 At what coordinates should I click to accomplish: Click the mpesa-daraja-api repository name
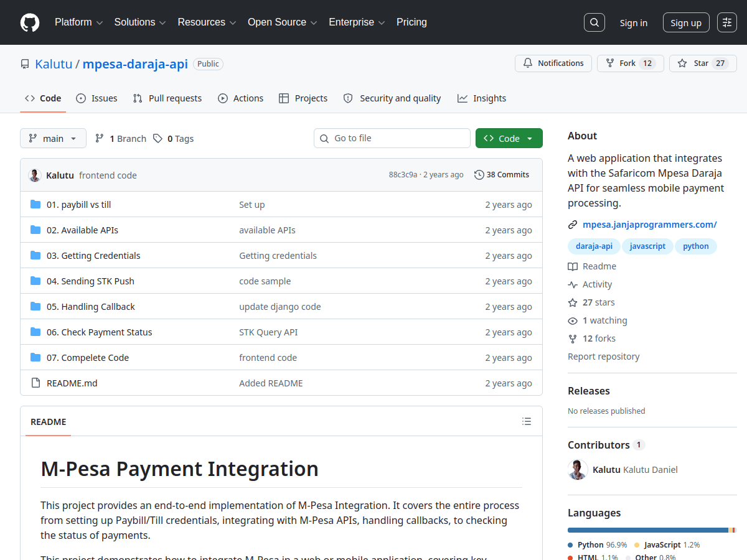point(135,64)
